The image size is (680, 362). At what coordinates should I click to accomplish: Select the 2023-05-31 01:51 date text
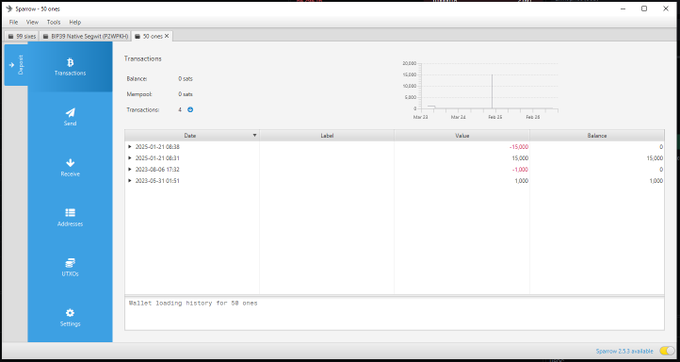pyautogui.click(x=157, y=181)
